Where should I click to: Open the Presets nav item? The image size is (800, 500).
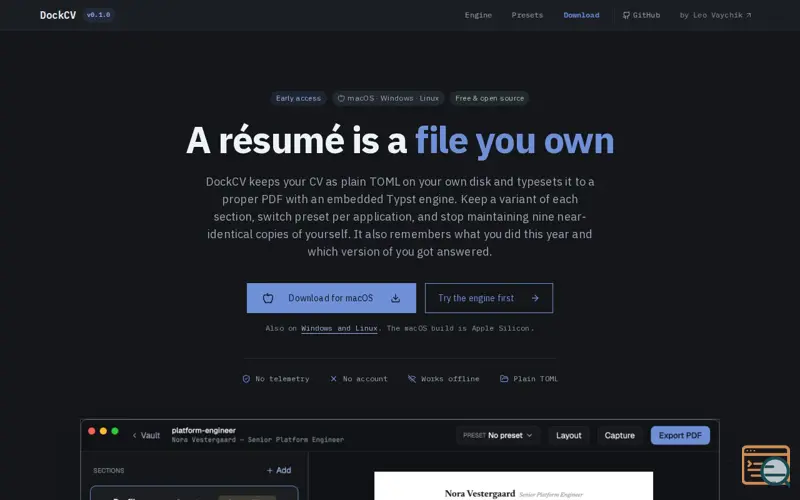[527, 15]
